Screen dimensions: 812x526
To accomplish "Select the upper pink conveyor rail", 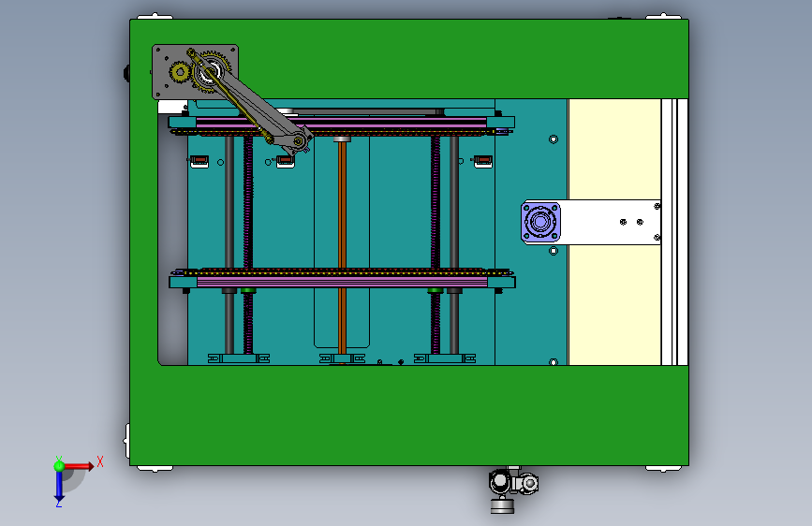I will 341,123.
